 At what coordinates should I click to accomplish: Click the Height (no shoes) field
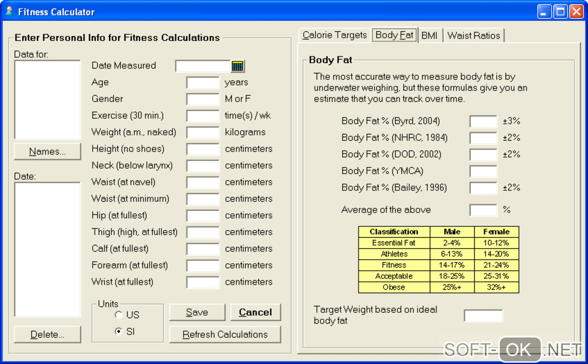pyautogui.click(x=203, y=149)
